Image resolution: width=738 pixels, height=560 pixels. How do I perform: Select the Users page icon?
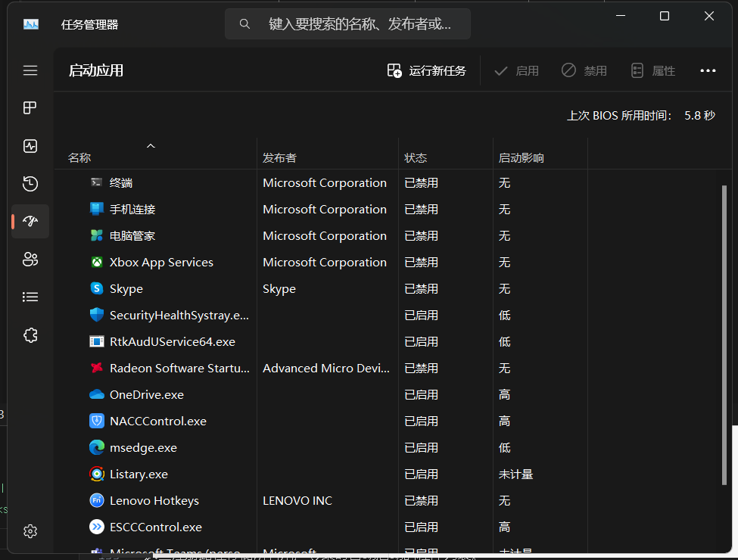(30, 260)
